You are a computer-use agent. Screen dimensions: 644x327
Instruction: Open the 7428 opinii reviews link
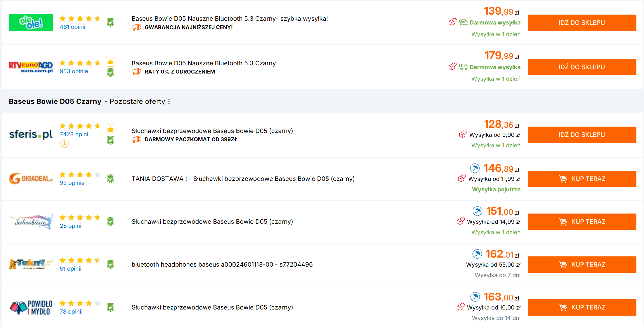tap(75, 134)
